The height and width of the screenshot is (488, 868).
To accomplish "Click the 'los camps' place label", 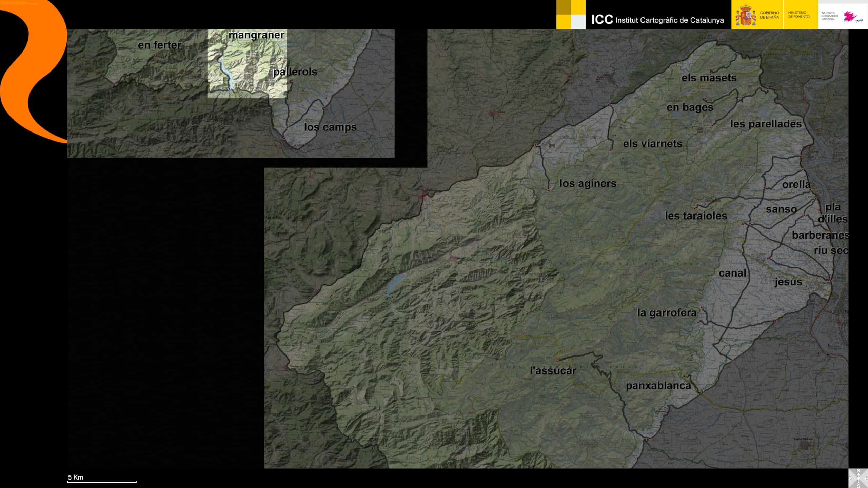I will point(330,127).
